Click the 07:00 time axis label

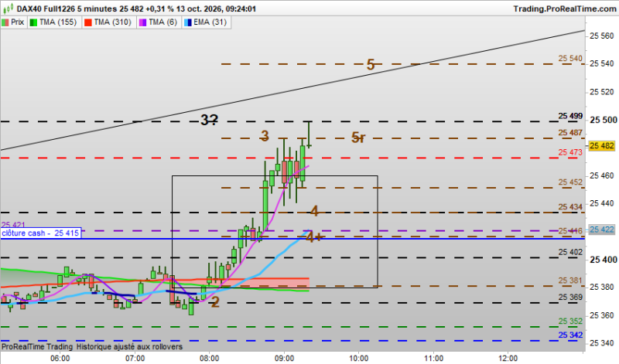[x=135, y=359]
